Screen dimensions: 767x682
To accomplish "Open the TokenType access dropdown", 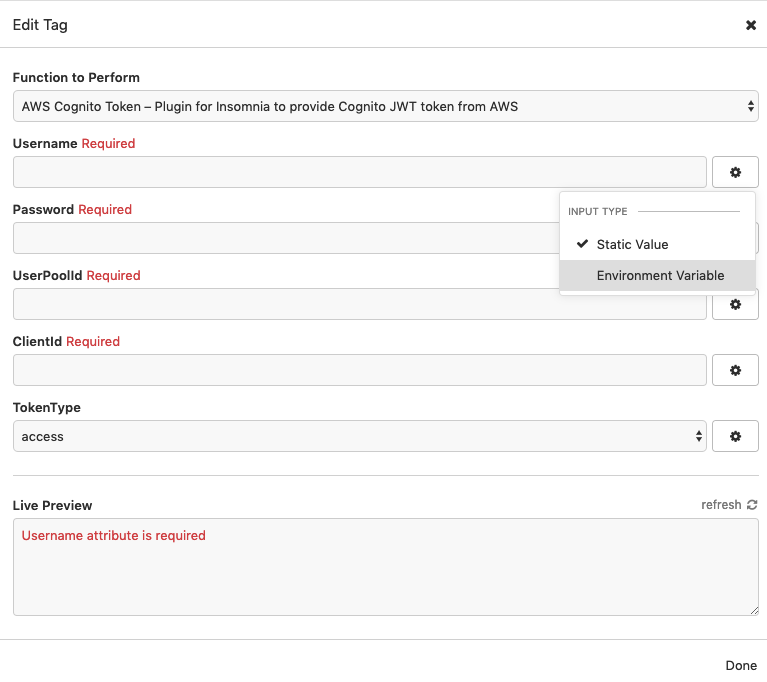I will [360, 436].
